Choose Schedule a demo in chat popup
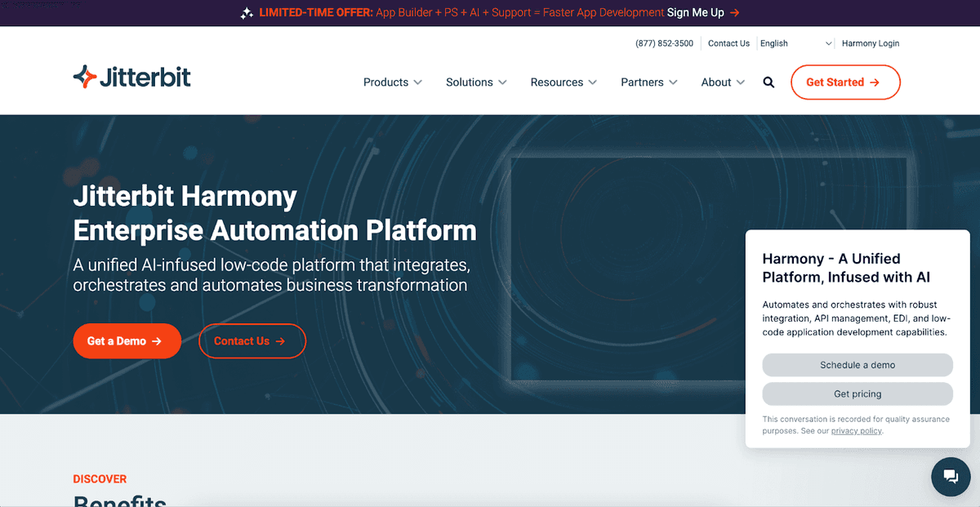Viewport: 980px width, 507px height. 857,365
